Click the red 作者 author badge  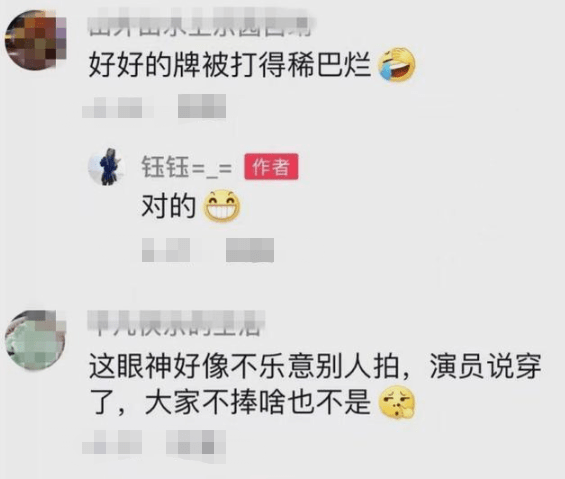pyautogui.click(x=271, y=167)
